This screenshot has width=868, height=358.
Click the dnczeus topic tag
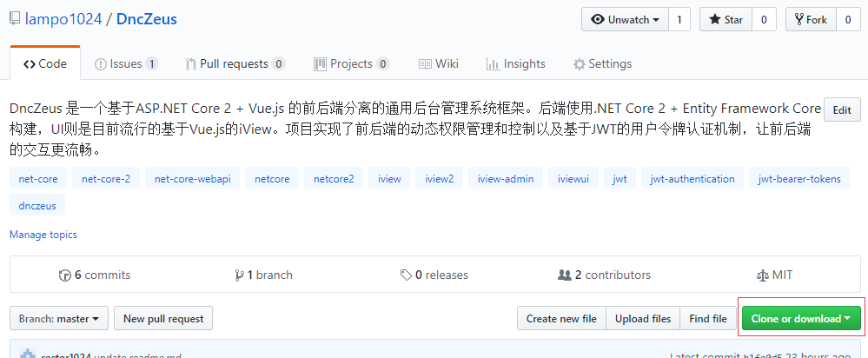click(37, 205)
